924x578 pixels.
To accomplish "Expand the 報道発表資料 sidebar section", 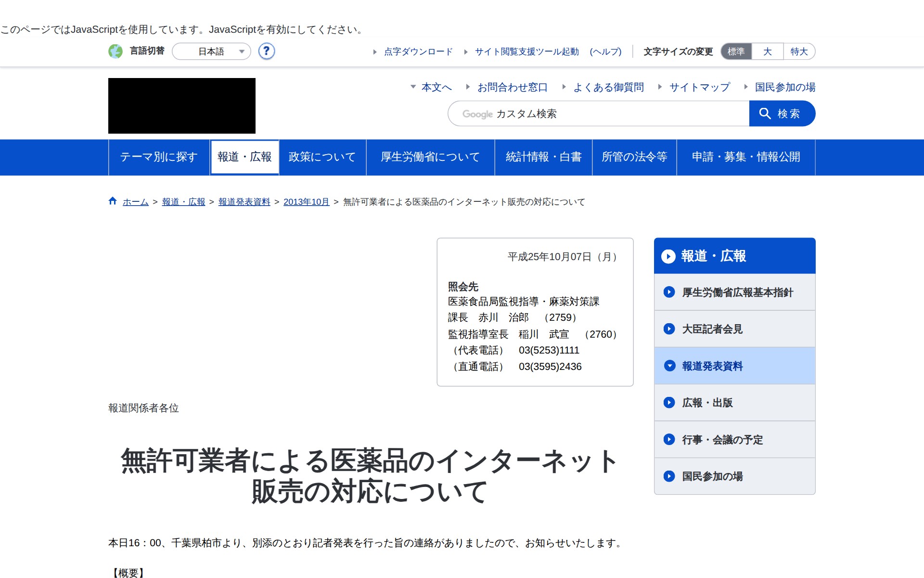I will tap(669, 366).
